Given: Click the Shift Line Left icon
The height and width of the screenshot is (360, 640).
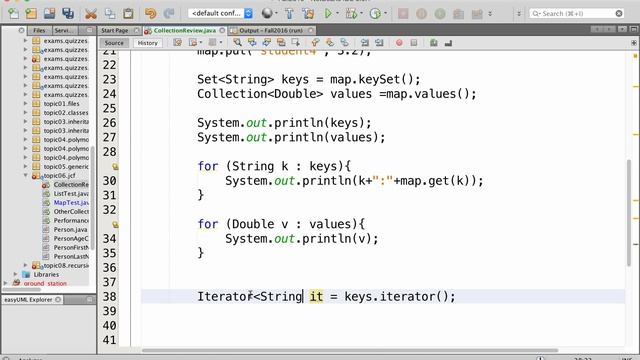Looking at the screenshot, I should [364, 42].
